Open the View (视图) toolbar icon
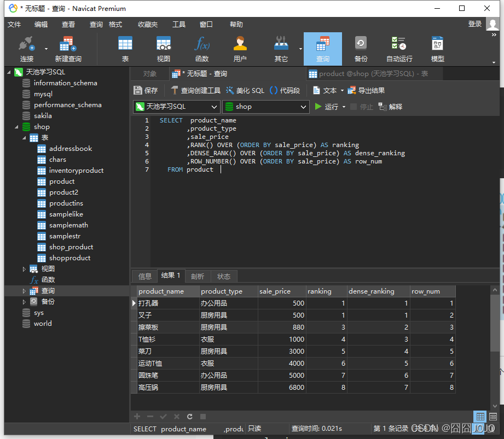Viewport: 504px width, 439px height. click(163, 49)
